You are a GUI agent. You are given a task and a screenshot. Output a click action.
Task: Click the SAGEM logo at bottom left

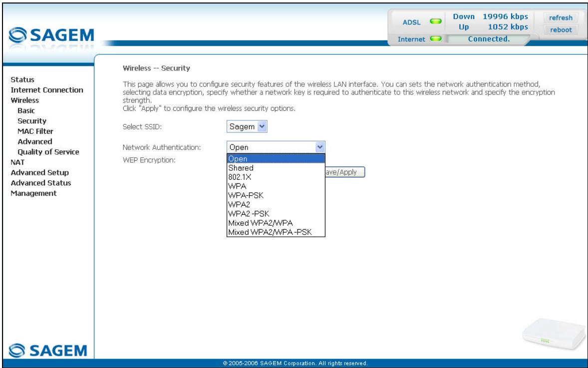tap(47, 351)
